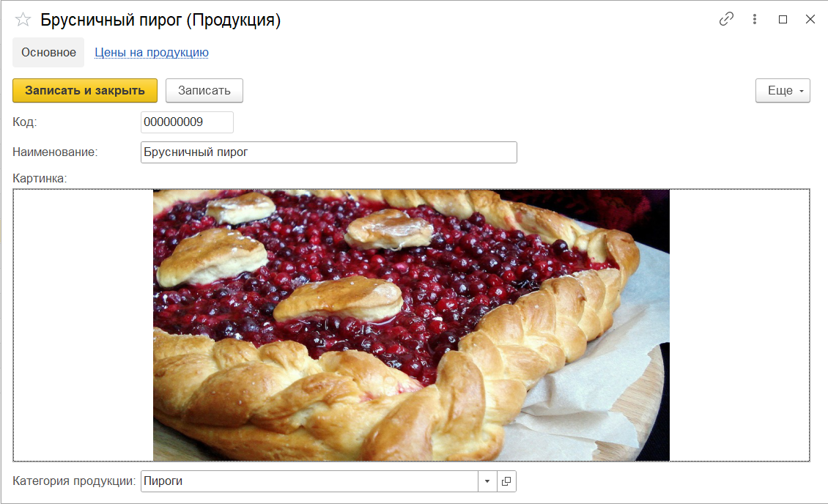Viewport: 828px width, 504px height.
Task: Click the Картинка label above the image
Action: tap(40, 179)
